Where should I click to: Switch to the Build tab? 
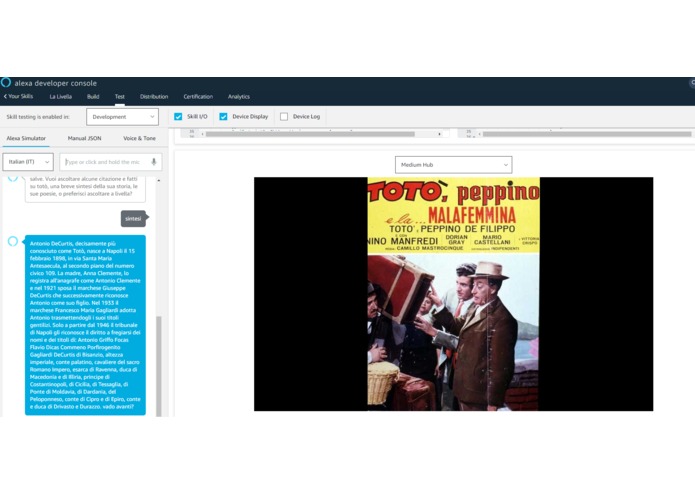click(x=93, y=97)
